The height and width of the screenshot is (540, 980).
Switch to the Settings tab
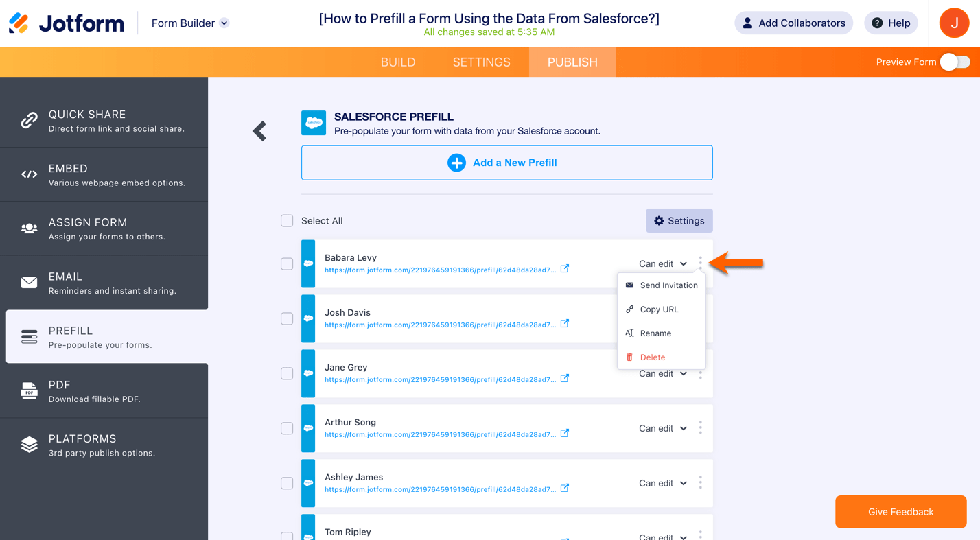coord(481,62)
